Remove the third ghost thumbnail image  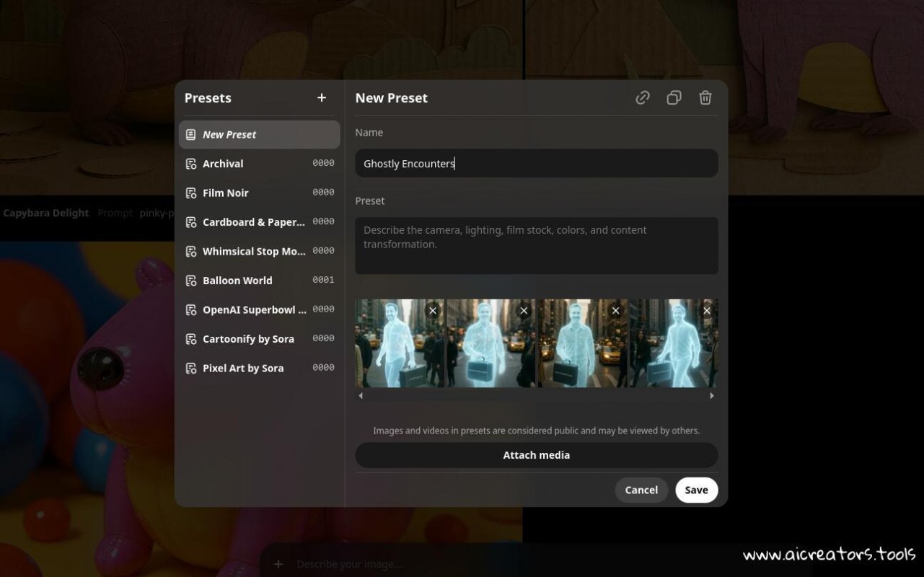coord(615,311)
